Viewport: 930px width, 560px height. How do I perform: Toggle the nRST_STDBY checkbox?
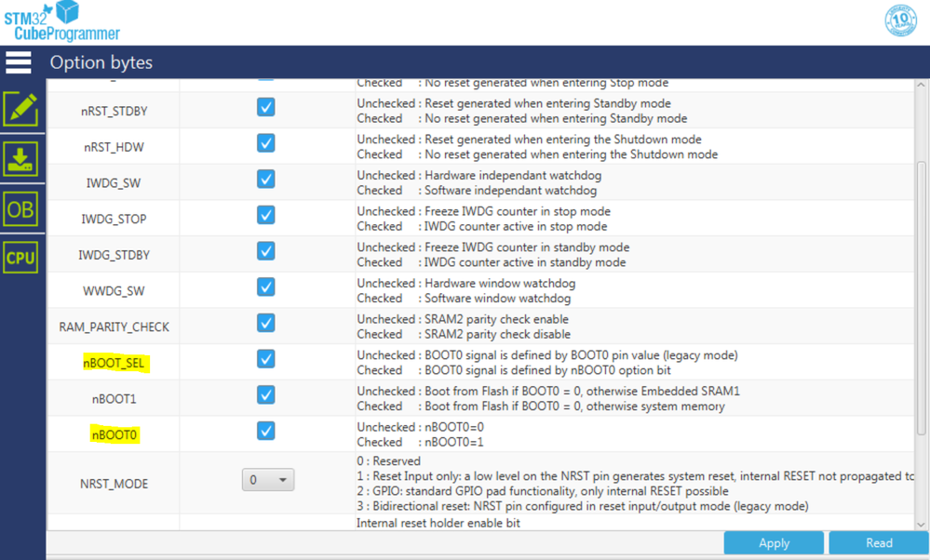265,107
